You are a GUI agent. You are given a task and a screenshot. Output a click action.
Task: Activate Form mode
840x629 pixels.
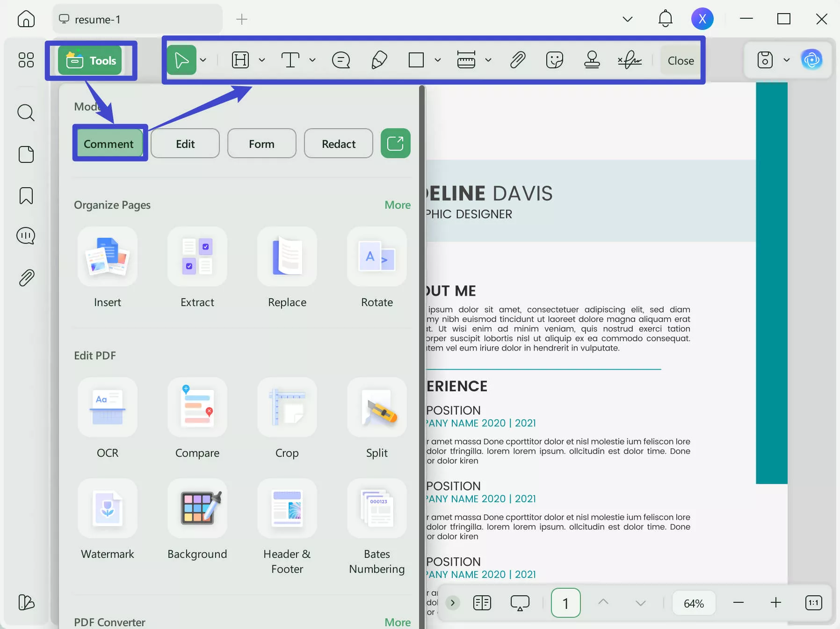(x=261, y=143)
